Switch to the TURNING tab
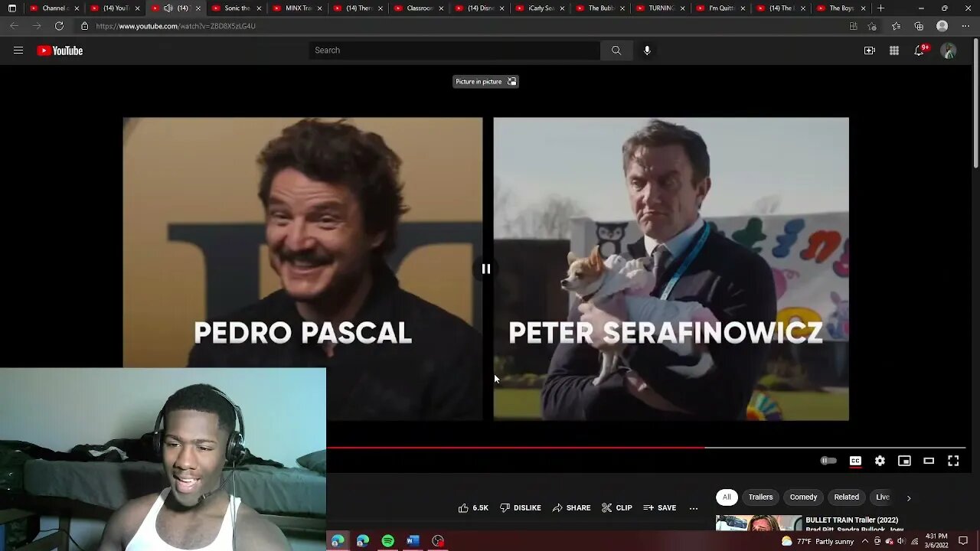The width and height of the screenshot is (980, 551). click(661, 8)
